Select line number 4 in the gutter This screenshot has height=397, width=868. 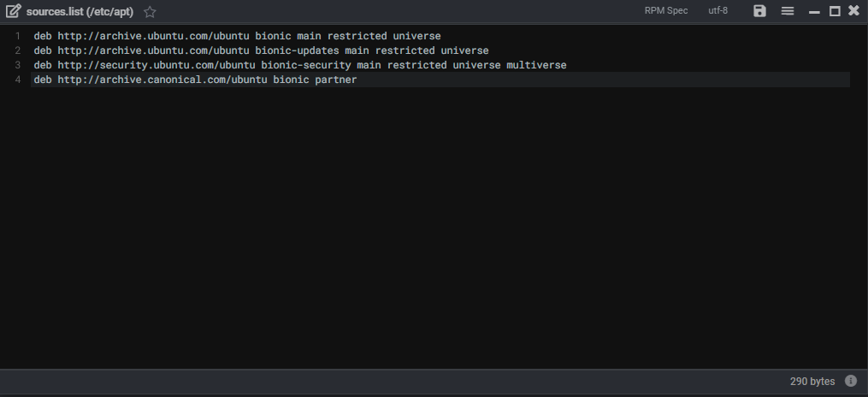point(17,80)
